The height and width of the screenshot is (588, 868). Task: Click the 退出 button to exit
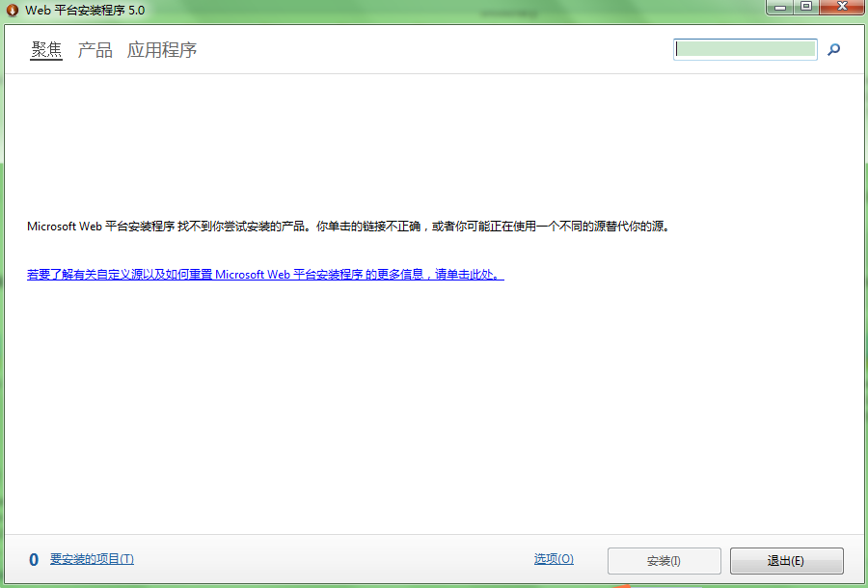tap(786, 561)
